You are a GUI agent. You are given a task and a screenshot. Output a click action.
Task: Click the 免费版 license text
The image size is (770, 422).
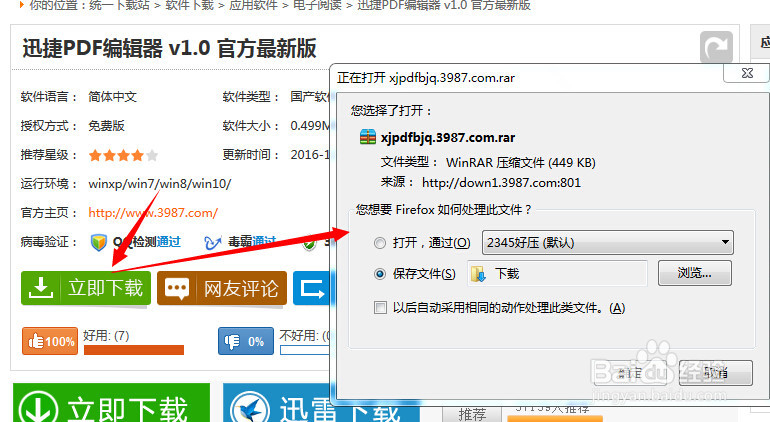pos(107,126)
